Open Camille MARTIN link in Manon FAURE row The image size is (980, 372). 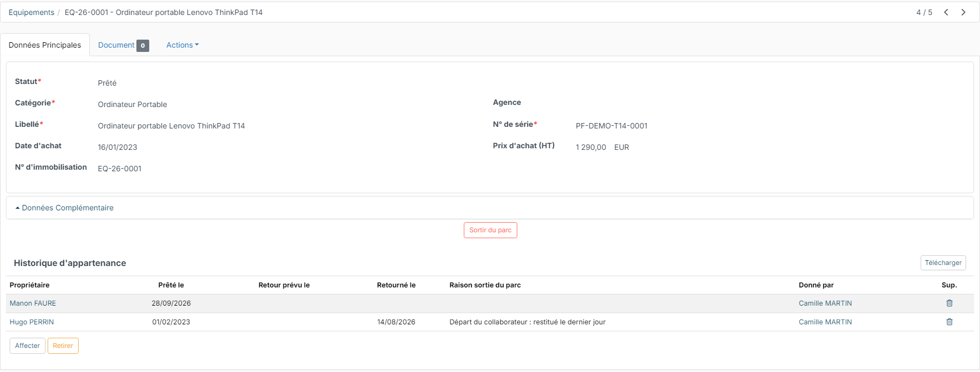(x=825, y=303)
